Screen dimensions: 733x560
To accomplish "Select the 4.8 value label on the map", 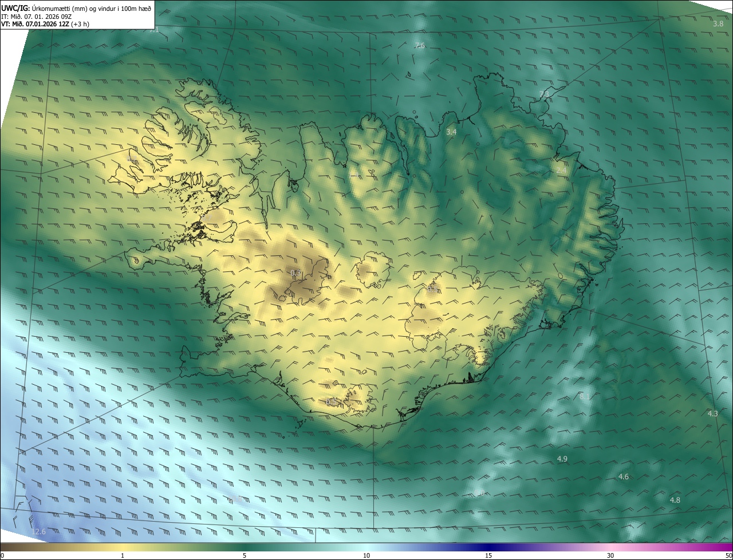I will coord(675,500).
